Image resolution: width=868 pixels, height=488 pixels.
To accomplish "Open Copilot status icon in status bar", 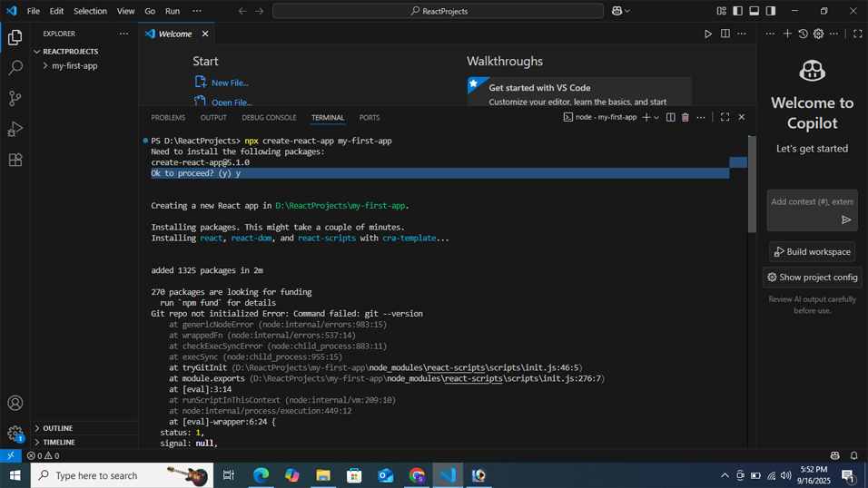I will (834, 456).
